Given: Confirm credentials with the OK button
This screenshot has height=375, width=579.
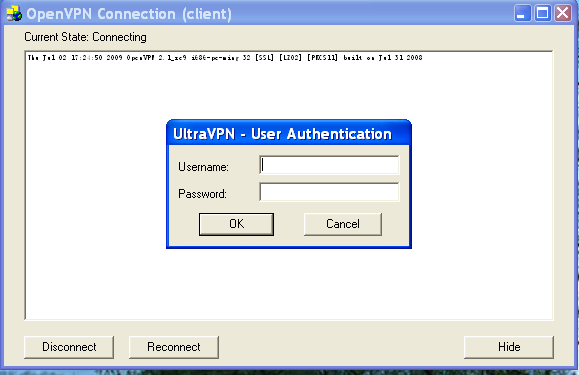Looking at the screenshot, I should pos(236,224).
